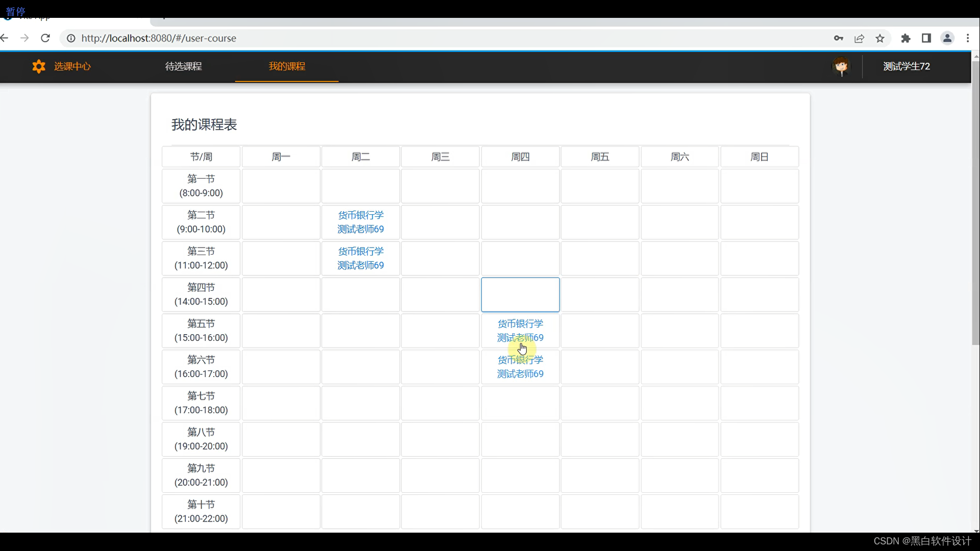Open Chrome profile avatar icon
The height and width of the screenshot is (551, 980).
pyautogui.click(x=947, y=38)
